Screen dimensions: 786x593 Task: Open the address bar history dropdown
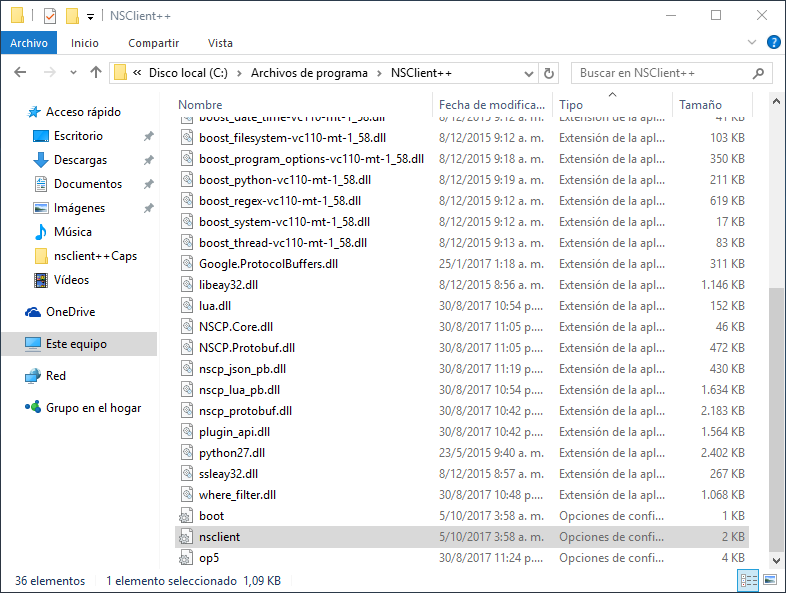528,74
